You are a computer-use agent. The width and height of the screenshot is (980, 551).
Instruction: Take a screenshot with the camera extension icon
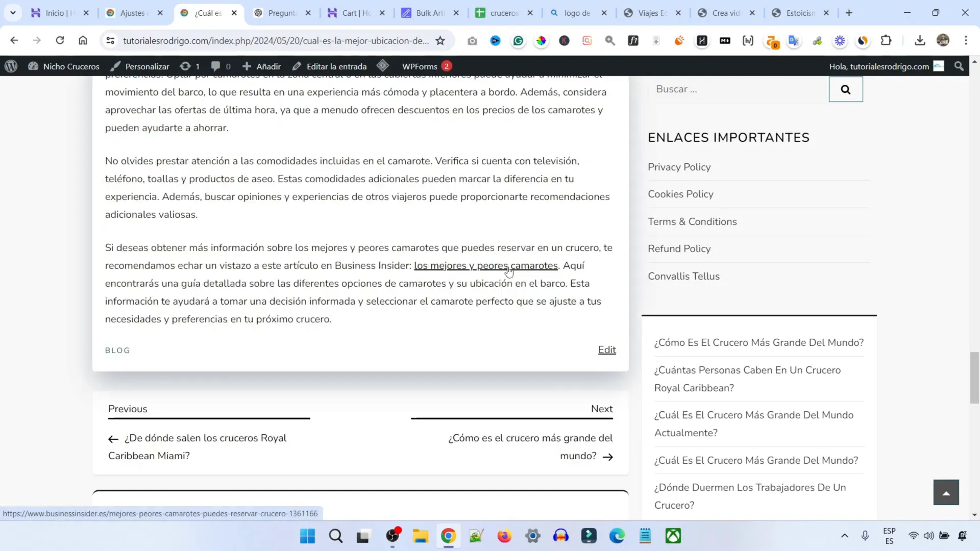click(472, 40)
